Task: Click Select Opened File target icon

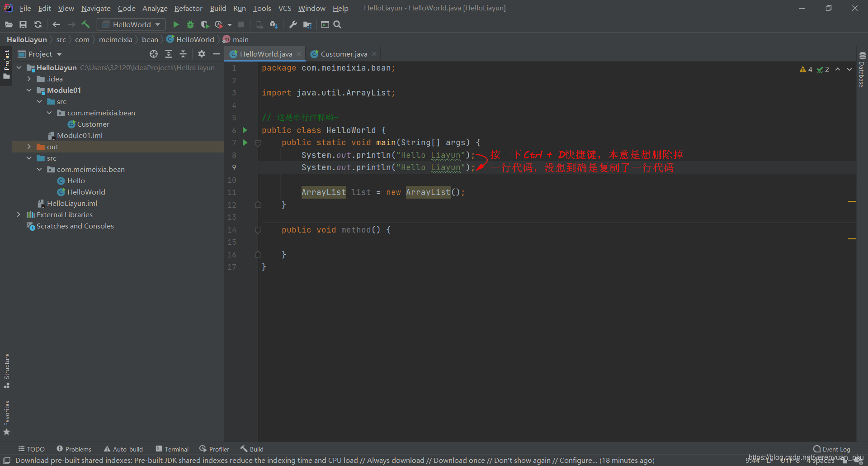Action: pos(154,54)
